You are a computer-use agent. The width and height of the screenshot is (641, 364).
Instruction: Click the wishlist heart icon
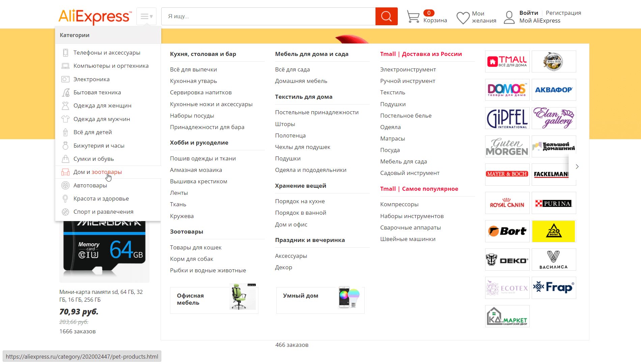pos(463,18)
